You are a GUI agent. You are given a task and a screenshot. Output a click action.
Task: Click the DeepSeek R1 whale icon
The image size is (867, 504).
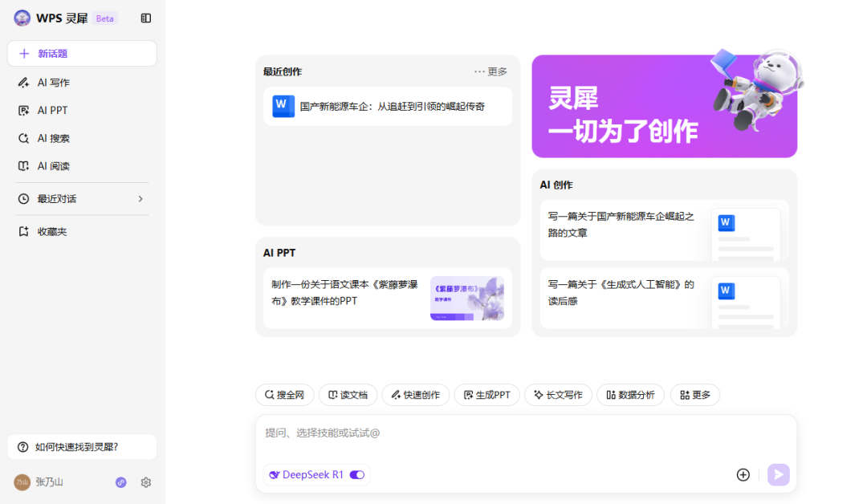coord(275,475)
